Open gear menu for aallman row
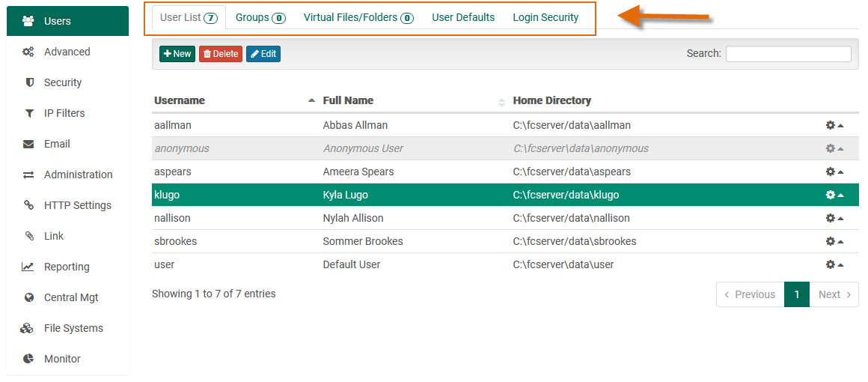Screen dimensions: 868x382 (x=834, y=125)
